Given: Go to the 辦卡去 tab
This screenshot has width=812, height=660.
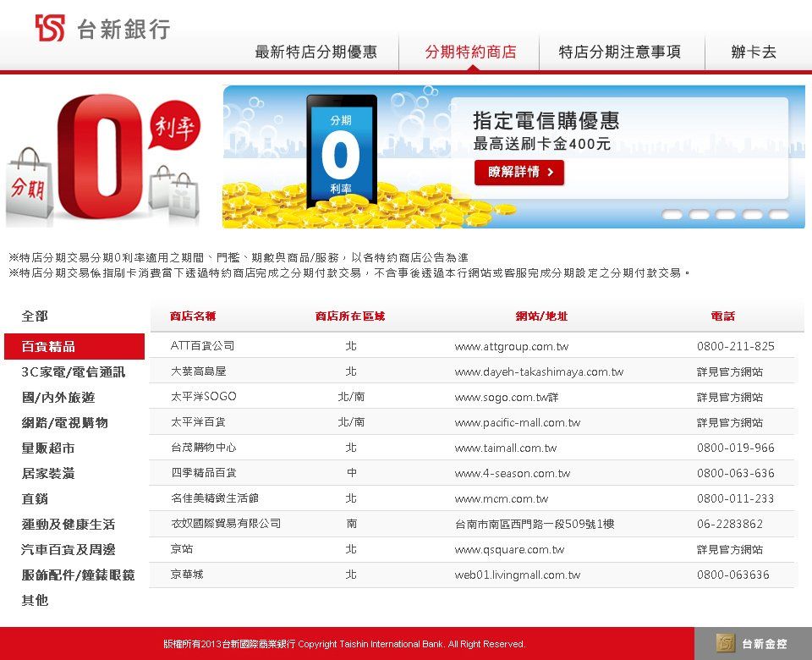Looking at the screenshot, I should click(x=754, y=52).
